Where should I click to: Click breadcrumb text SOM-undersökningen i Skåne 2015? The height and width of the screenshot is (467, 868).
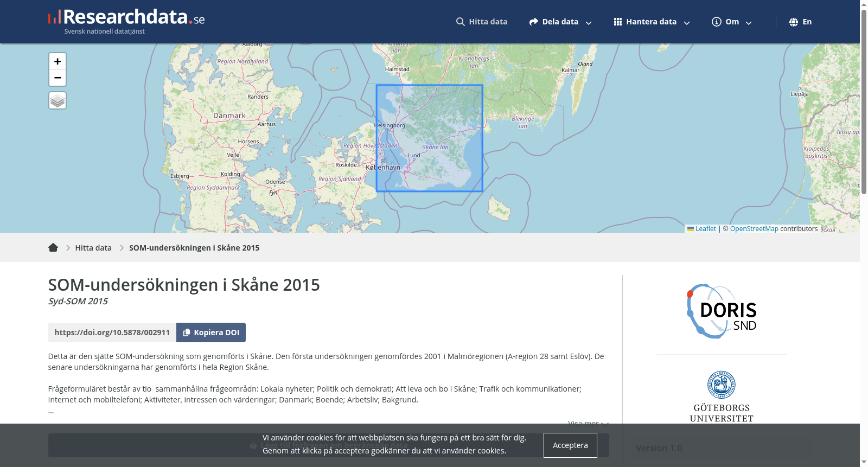(x=194, y=248)
